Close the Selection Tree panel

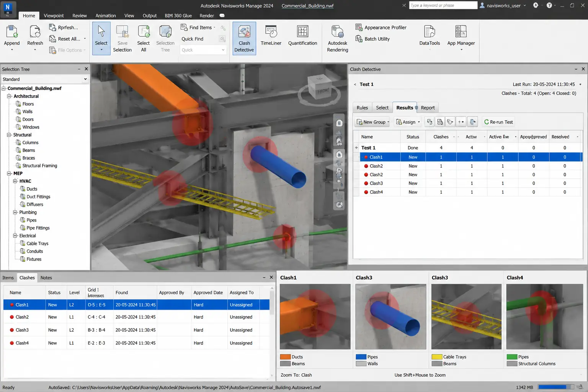coord(86,69)
